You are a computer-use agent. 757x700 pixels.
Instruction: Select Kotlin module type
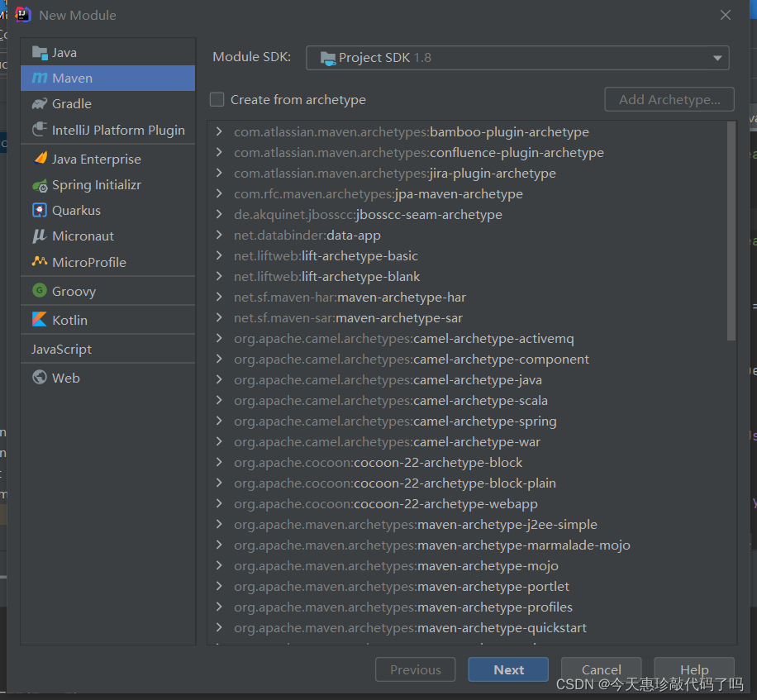click(108, 320)
